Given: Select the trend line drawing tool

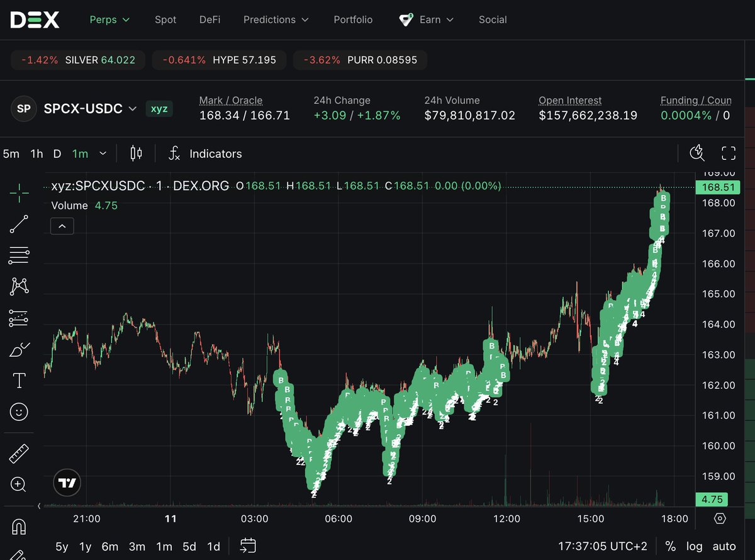Looking at the screenshot, I should 19,224.
